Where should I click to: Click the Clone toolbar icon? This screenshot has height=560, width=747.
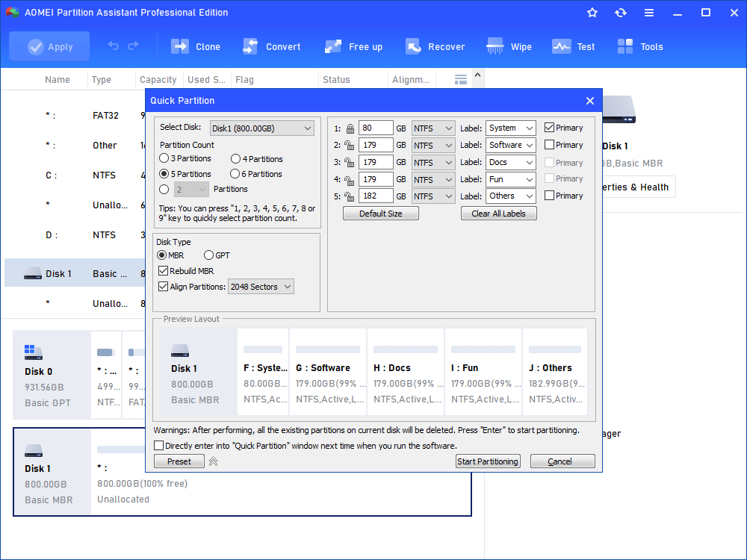(x=180, y=46)
